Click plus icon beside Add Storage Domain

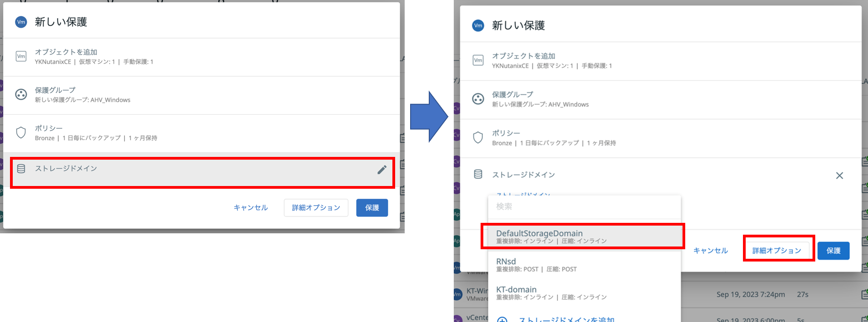(502, 320)
